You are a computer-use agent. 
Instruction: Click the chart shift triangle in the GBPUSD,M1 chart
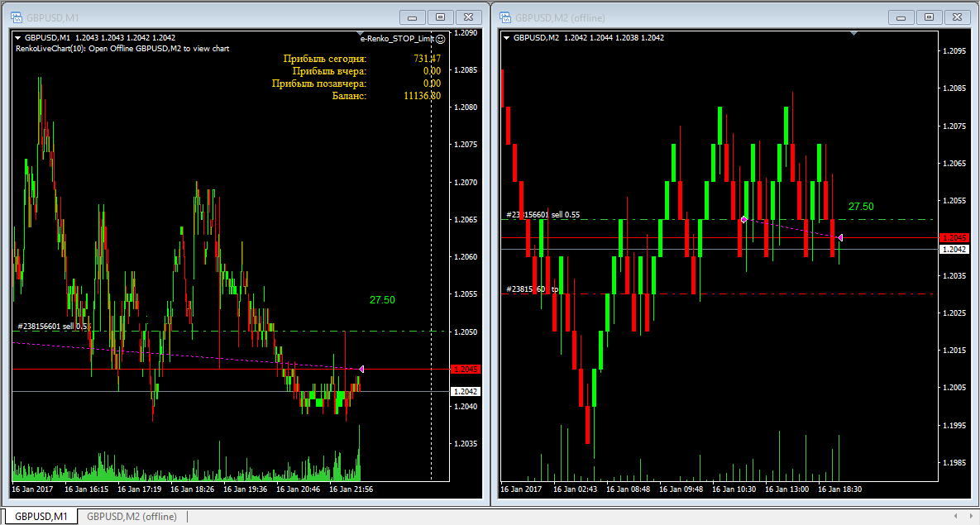361,32
